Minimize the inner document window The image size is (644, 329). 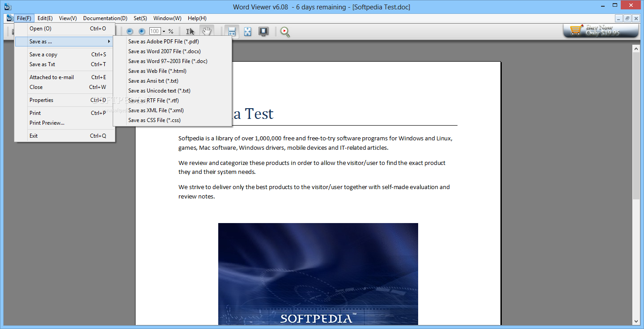619,18
